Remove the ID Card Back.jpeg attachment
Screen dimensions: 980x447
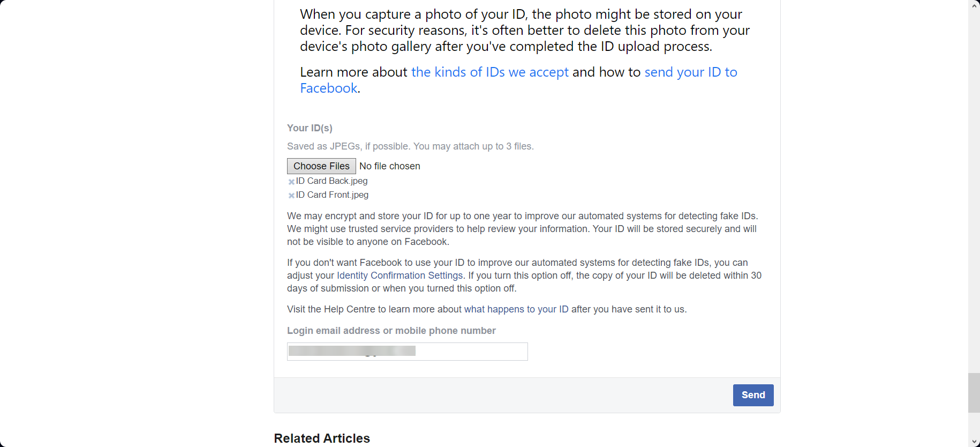pyautogui.click(x=291, y=182)
